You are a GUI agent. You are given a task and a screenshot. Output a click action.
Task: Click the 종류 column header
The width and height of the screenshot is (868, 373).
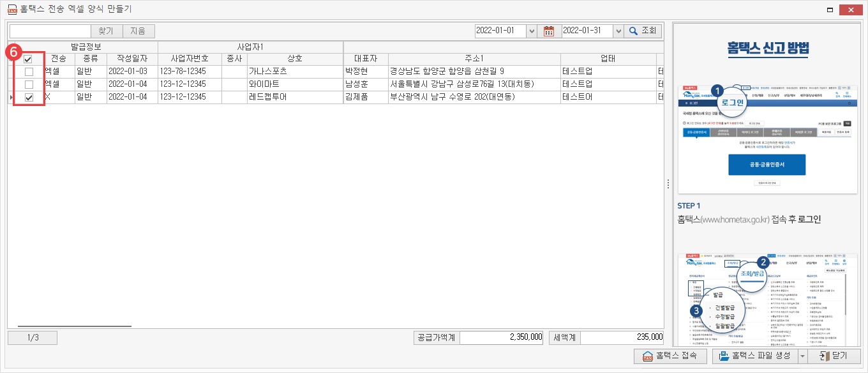coord(90,59)
